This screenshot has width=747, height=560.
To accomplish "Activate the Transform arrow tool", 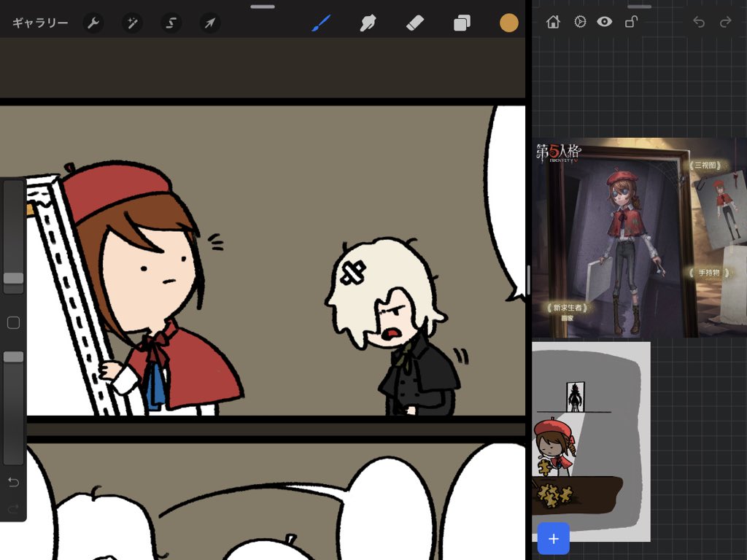I will [x=210, y=23].
